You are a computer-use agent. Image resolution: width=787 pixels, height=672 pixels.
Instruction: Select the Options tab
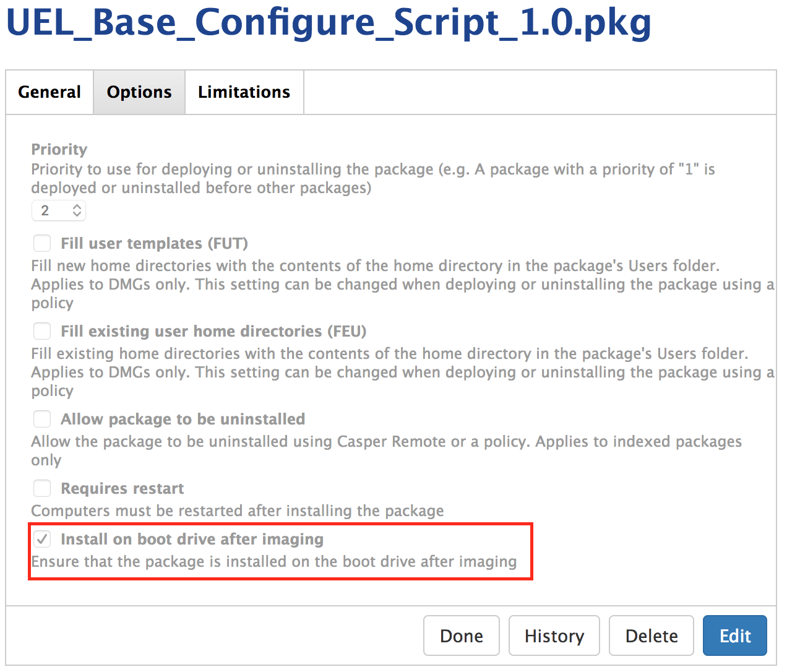(139, 92)
